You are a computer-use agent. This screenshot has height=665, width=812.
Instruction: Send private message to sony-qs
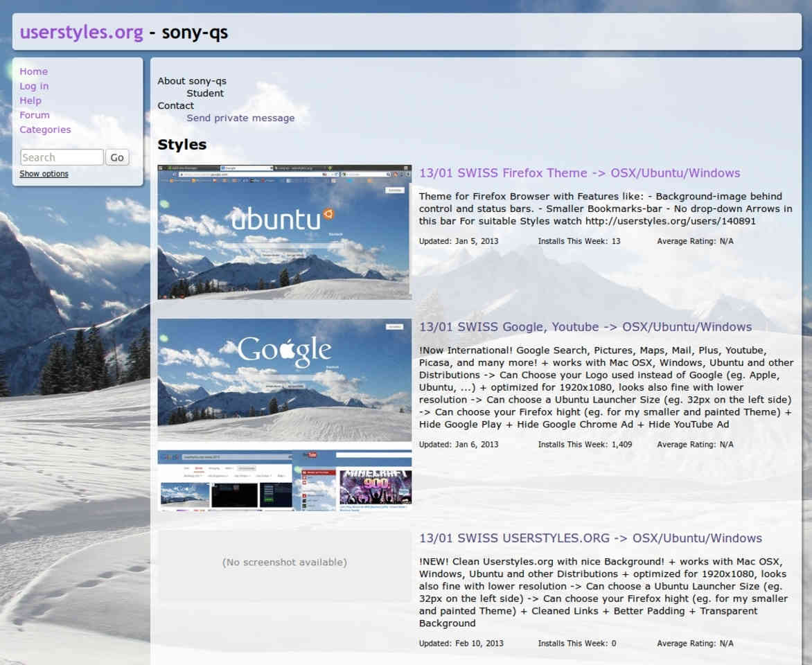(240, 118)
